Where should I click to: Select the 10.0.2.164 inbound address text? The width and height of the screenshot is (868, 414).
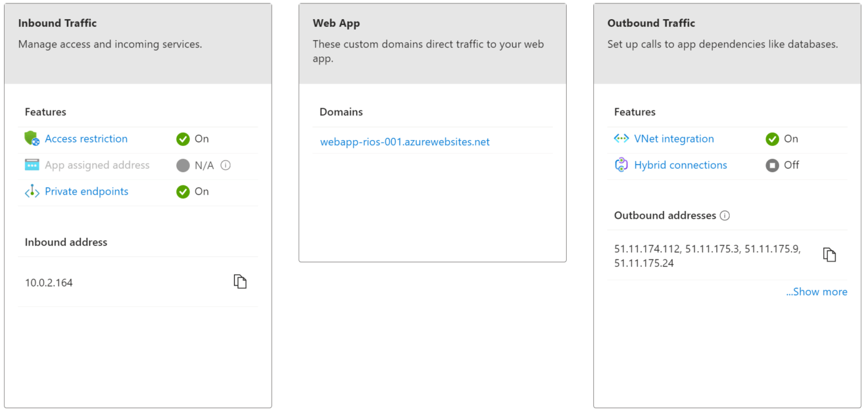49,283
